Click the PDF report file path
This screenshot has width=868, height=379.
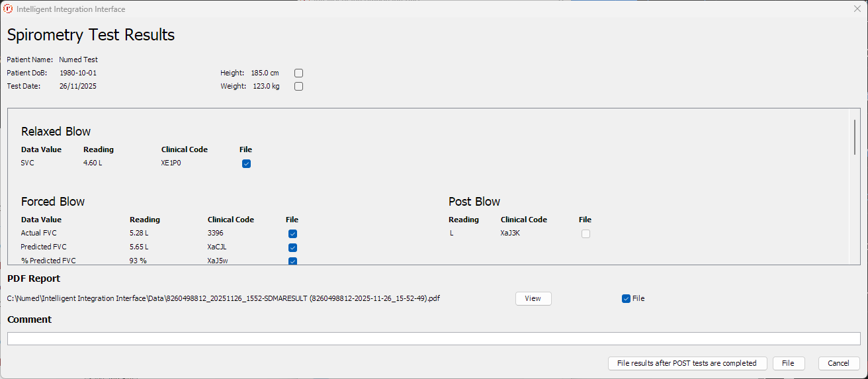coord(224,298)
